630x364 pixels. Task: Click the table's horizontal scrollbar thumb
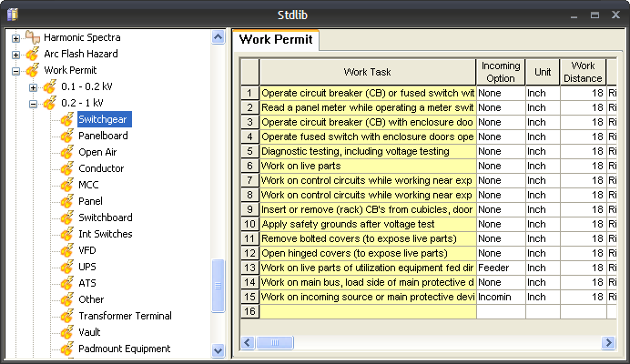click(275, 343)
